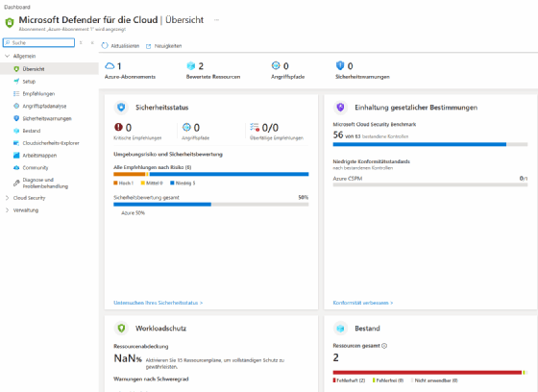Click the Neuigkeiten external link icon

click(149, 46)
